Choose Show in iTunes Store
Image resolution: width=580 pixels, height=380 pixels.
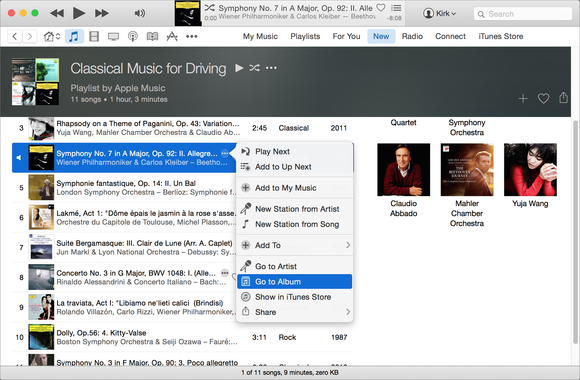tap(294, 297)
